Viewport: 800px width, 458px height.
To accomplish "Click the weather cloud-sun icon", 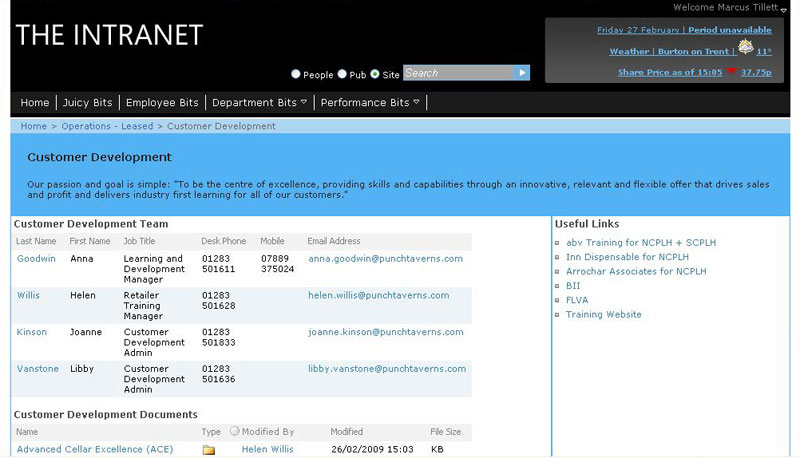I will coord(745,48).
